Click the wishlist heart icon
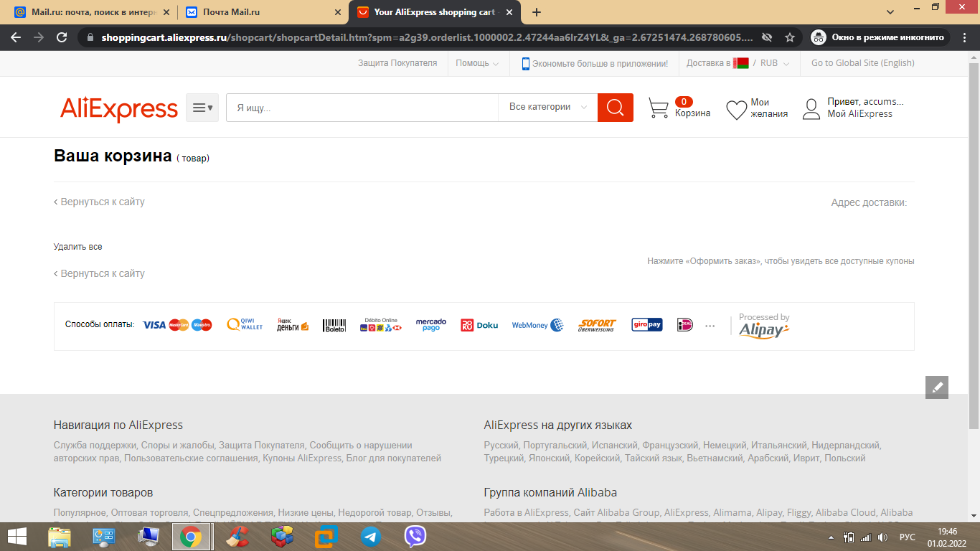Viewport: 980px width, 551px height. click(736, 109)
